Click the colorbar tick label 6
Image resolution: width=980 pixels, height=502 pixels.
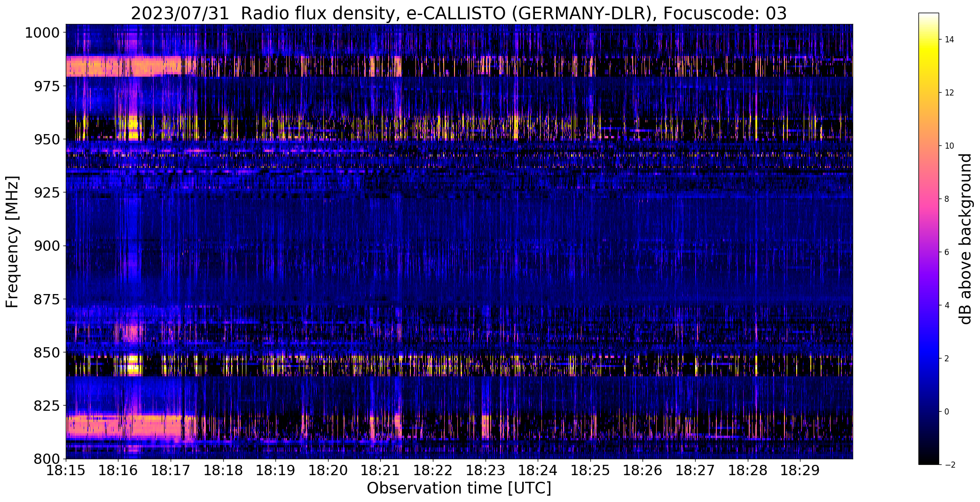click(x=947, y=252)
